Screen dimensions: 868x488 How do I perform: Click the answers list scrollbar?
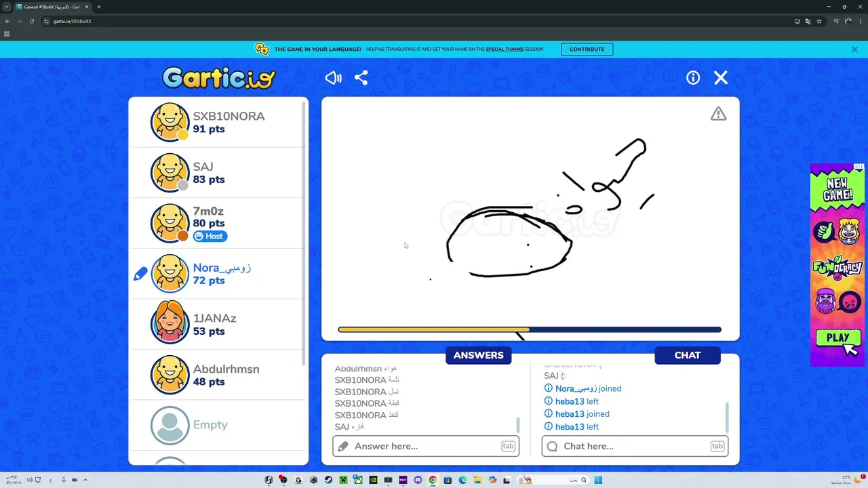click(x=518, y=425)
